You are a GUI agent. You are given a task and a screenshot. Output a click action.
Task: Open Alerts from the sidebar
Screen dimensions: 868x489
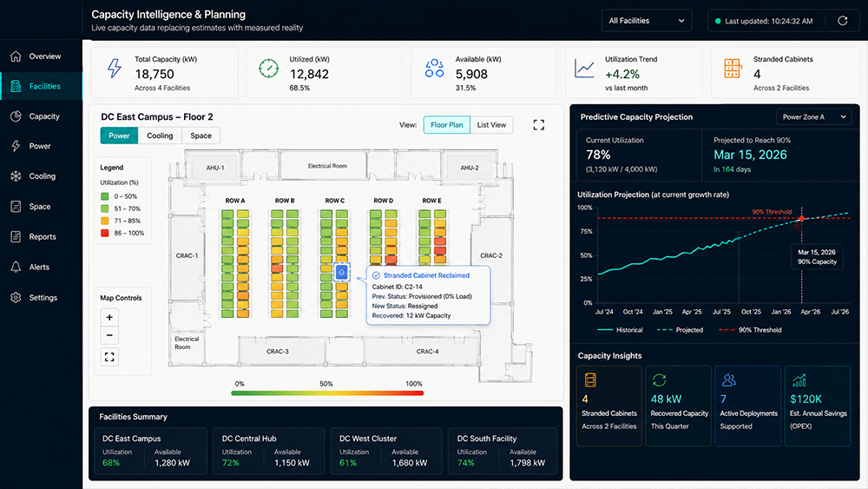(41, 267)
